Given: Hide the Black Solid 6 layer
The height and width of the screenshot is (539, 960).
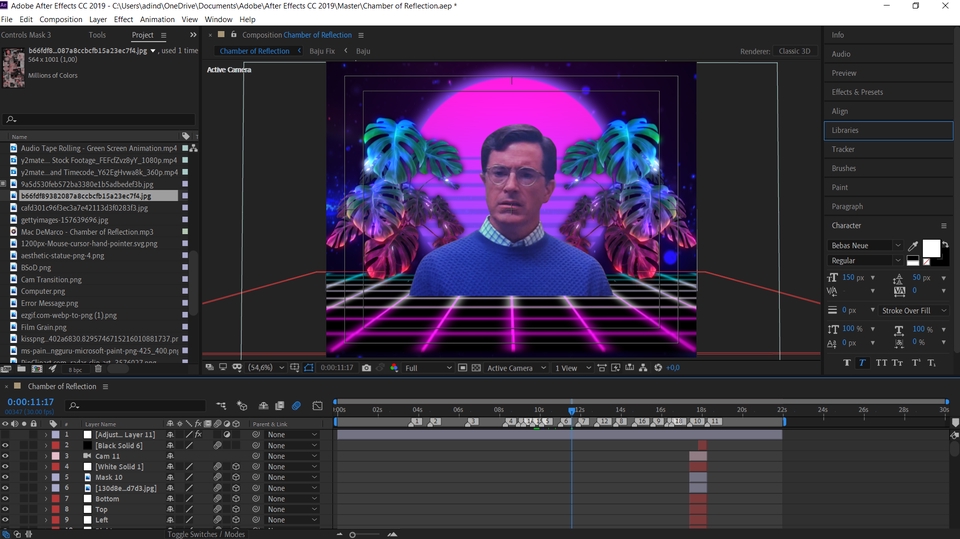Looking at the screenshot, I should tap(5, 445).
